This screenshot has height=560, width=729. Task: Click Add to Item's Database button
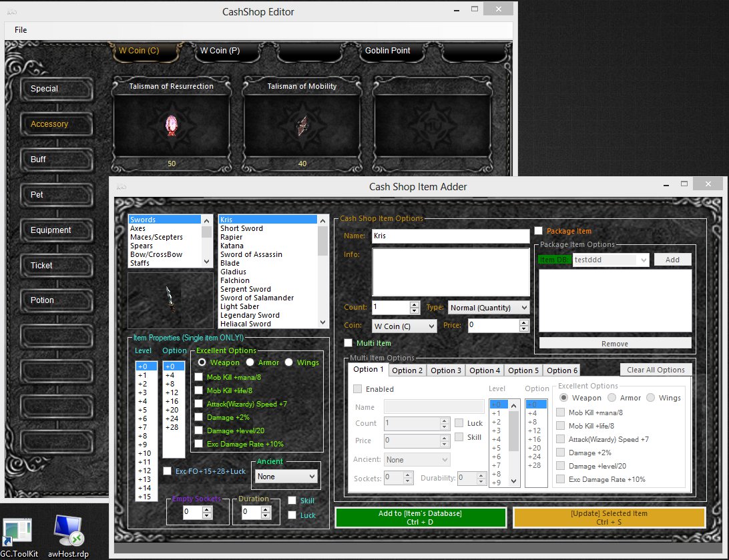421,518
